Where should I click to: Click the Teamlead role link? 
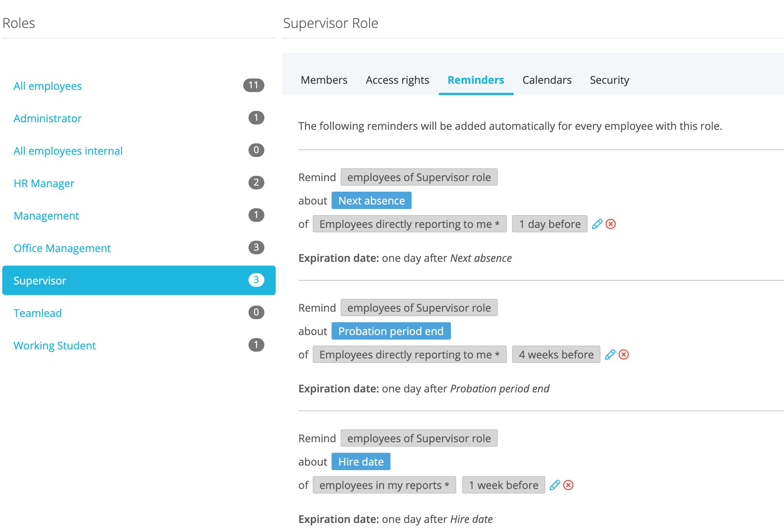[x=37, y=313]
